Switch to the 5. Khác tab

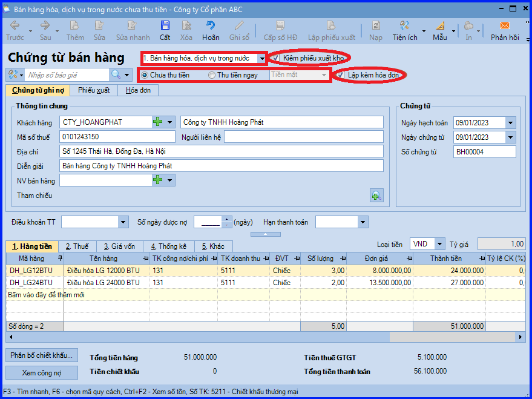click(214, 246)
